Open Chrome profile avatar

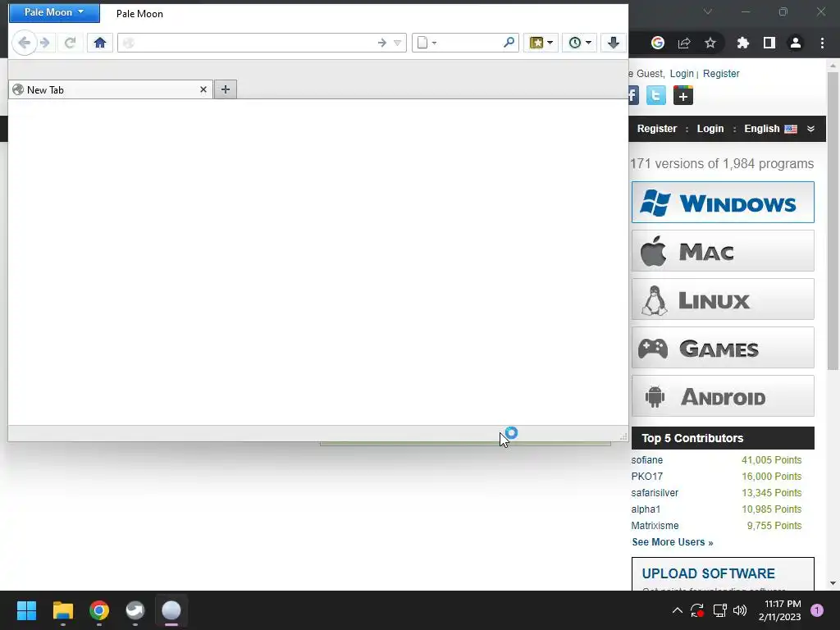pyautogui.click(x=796, y=43)
